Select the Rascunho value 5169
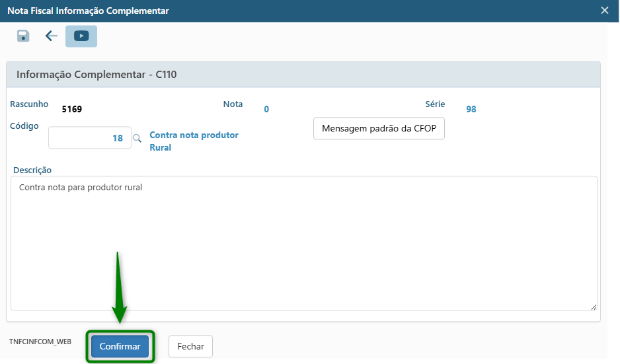Screen dimensions: 620x364 tap(71, 109)
